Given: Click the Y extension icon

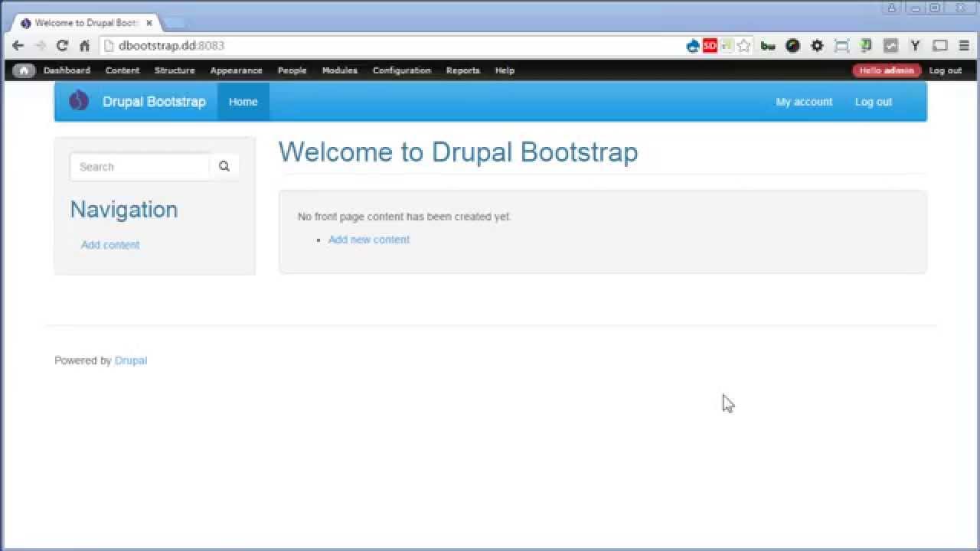Looking at the screenshot, I should [x=915, y=46].
